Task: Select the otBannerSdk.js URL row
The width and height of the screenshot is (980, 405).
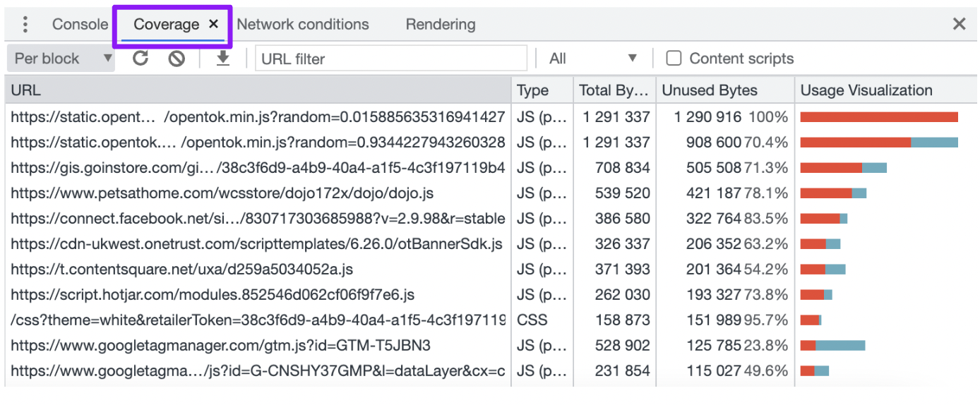Action: 256,243
